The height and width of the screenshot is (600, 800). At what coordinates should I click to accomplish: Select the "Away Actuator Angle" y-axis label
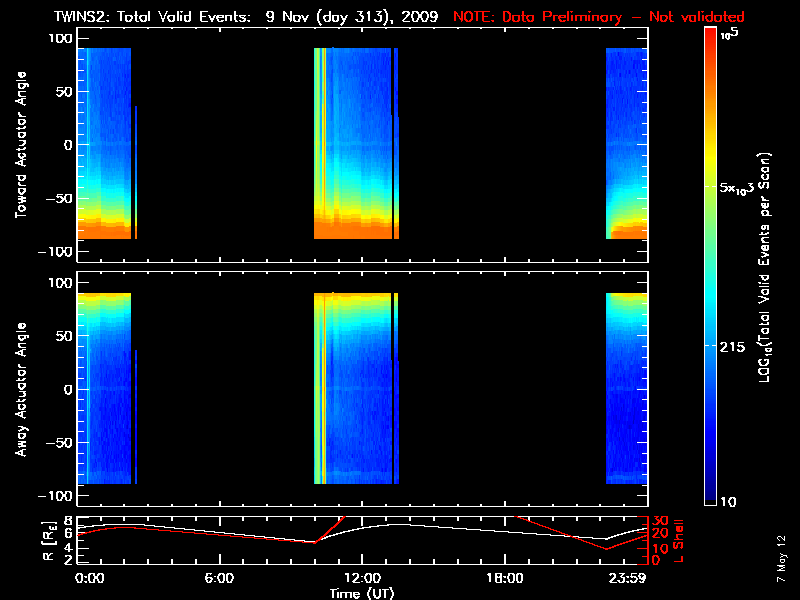18,389
